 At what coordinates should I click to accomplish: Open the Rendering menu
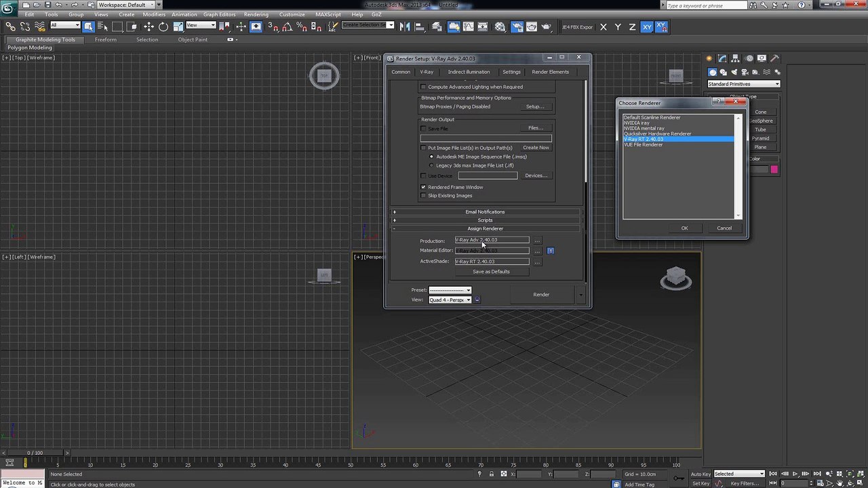256,14
